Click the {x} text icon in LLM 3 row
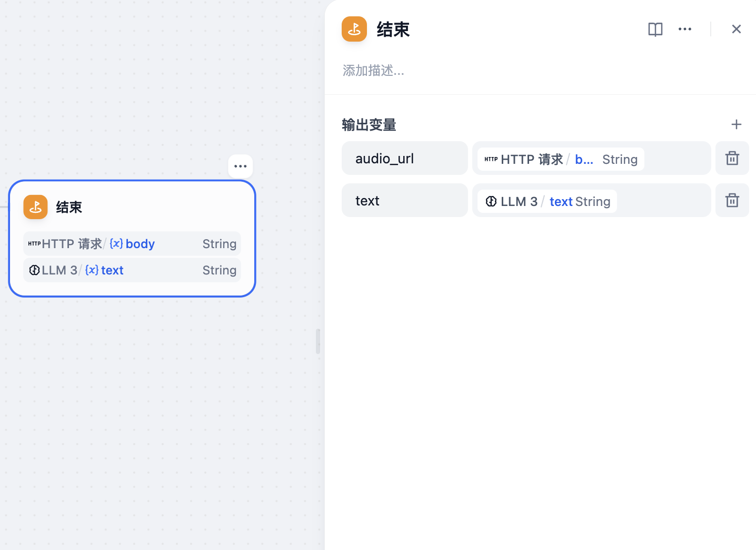 click(x=92, y=270)
